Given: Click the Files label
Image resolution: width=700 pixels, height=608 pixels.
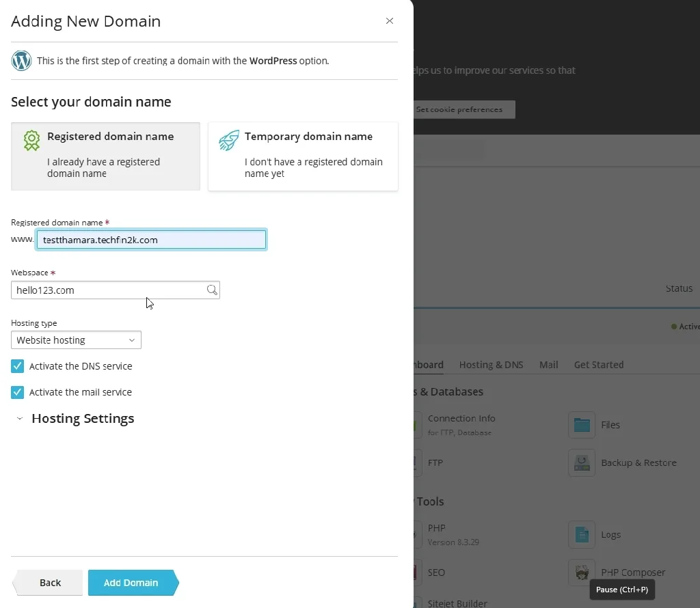Looking at the screenshot, I should [x=610, y=425].
